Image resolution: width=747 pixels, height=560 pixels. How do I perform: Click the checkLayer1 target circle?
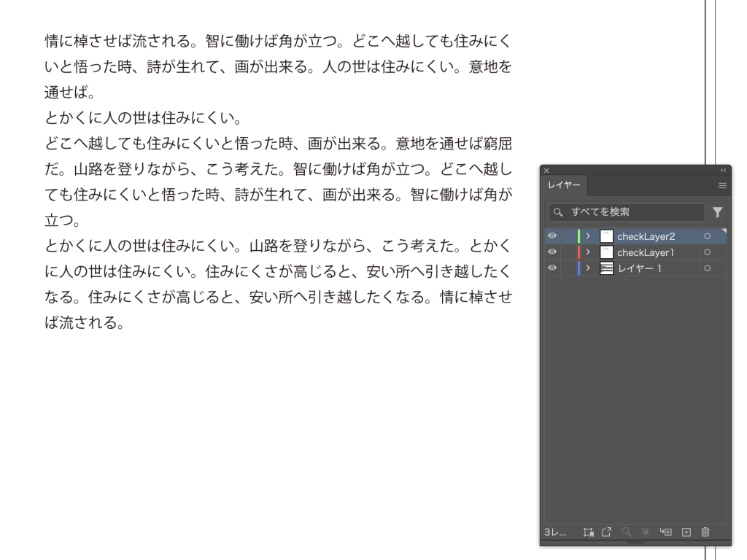pos(708,252)
